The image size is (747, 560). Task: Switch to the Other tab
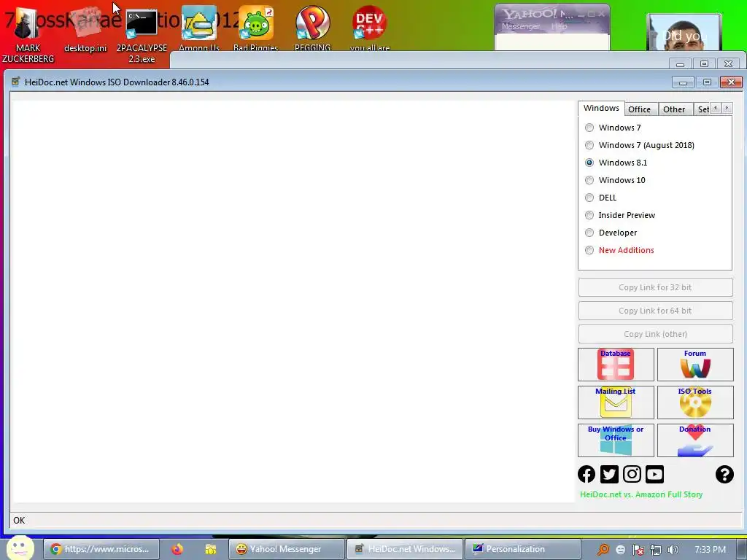click(x=674, y=109)
